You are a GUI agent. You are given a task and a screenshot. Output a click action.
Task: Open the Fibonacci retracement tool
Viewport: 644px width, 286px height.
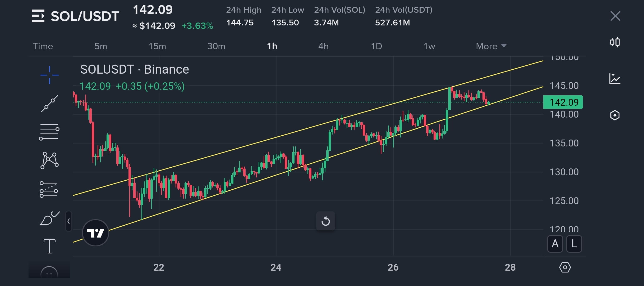click(x=49, y=132)
